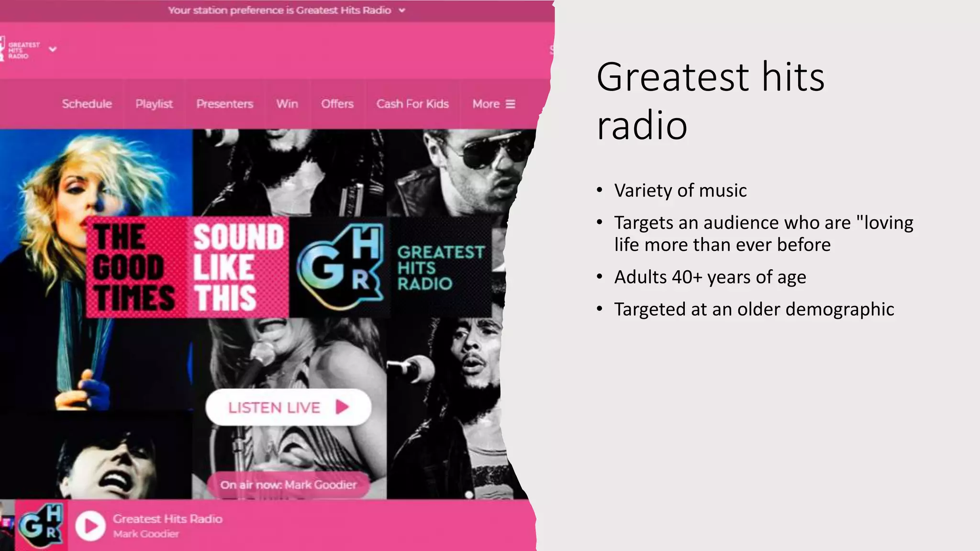Viewport: 980px width, 551px height.
Task: Open Cash For Kids link
Action: pos(412,104)
